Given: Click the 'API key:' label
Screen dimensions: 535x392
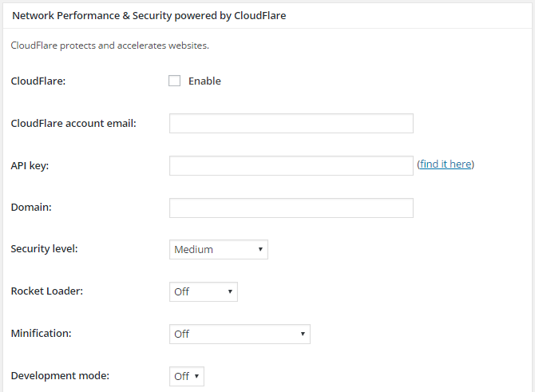Looking at the screenshot, I should (30, 166).
